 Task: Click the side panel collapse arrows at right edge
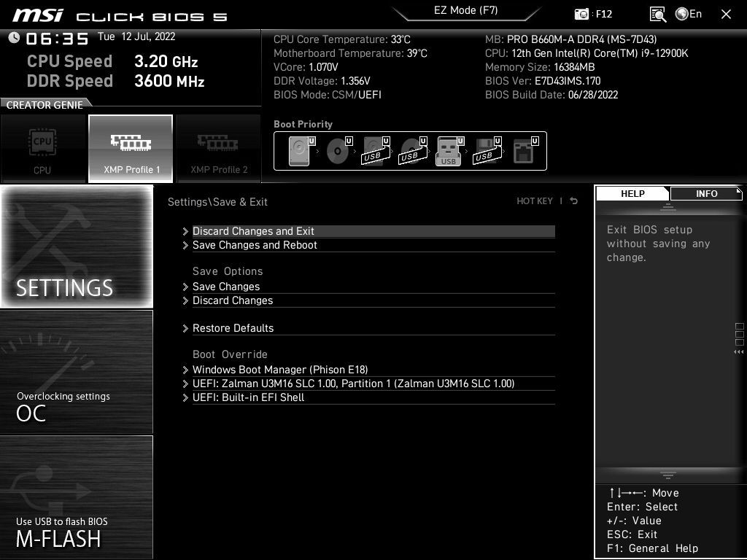click(x=739, y=352)
